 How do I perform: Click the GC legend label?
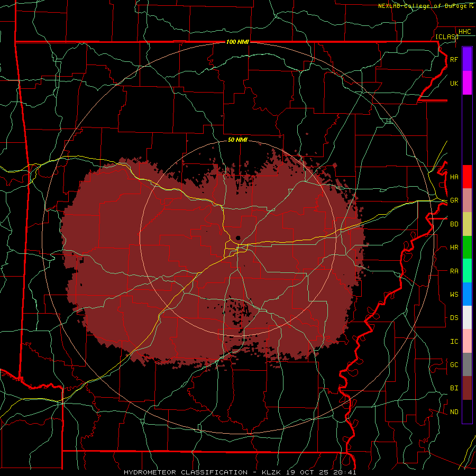tap(454, 365)
